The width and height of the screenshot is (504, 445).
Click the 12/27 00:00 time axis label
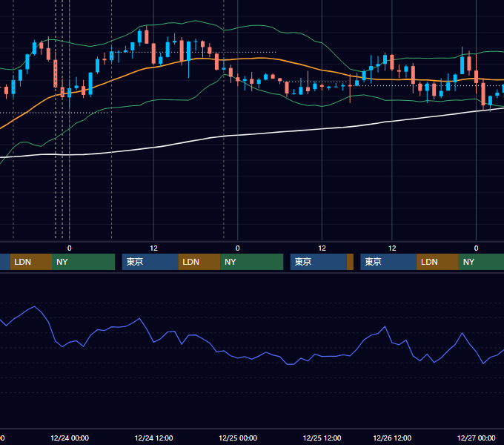pos(476,438)
